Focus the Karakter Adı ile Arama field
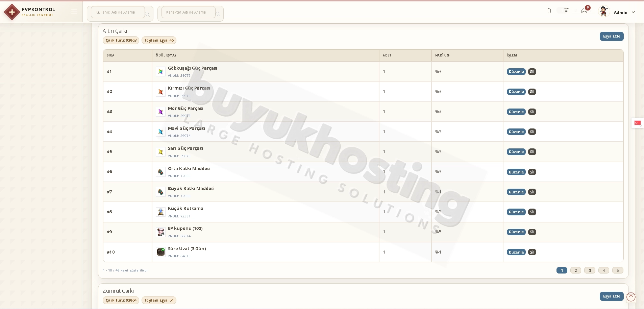Viewport: 644px width, 309px height. [x=188, y=12]
